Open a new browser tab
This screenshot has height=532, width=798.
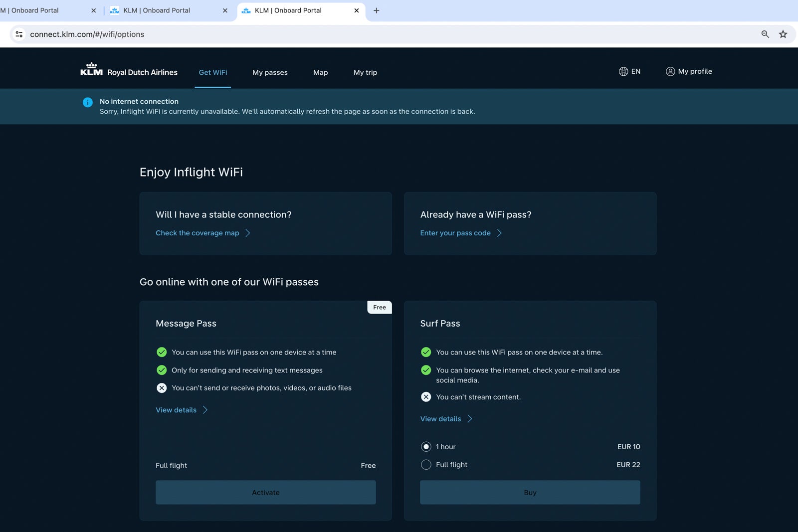pyautogui.click(x=377, y=10)
